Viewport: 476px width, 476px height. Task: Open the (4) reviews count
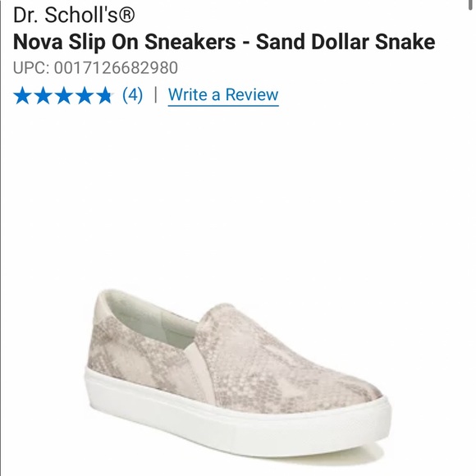click(x=132, y=95)
